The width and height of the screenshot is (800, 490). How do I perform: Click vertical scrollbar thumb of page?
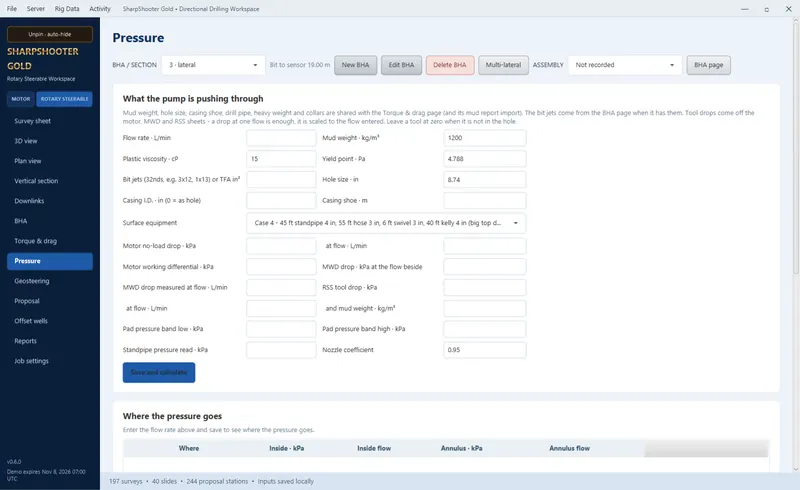click(795, 148)
